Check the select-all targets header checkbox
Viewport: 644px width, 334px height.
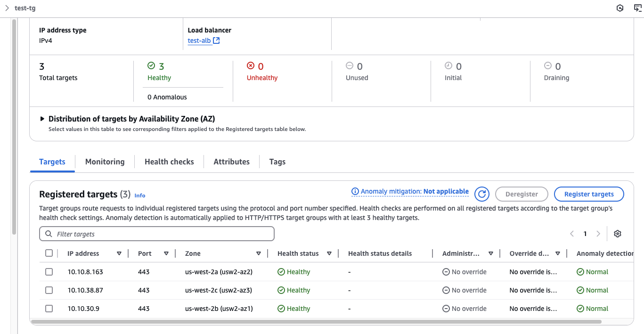click(49, 253)
